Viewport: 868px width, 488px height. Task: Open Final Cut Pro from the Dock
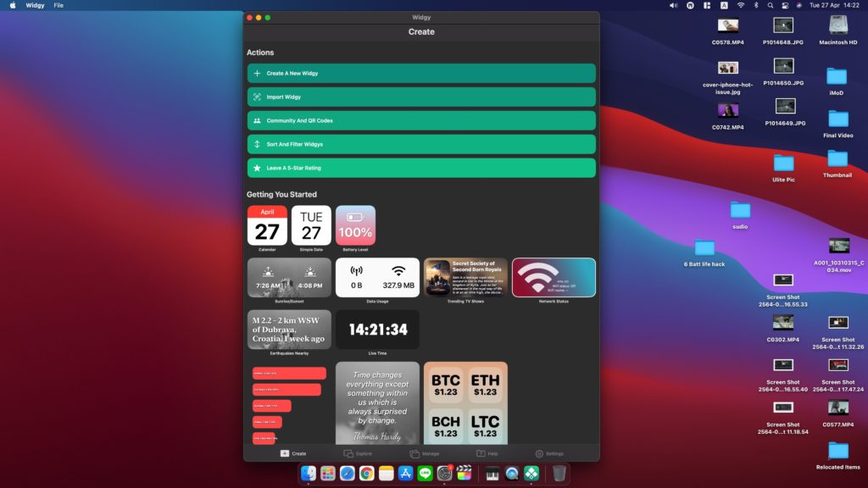point(465,474)
